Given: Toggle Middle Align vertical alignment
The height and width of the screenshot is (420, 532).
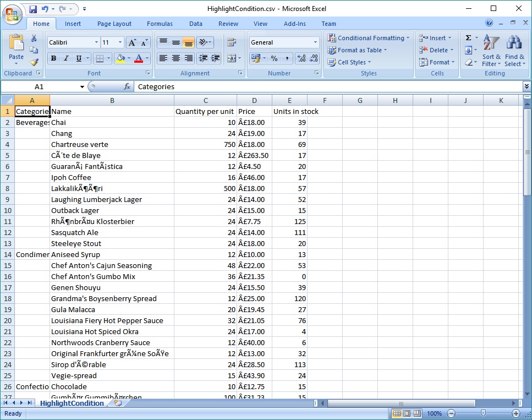Looking at the screenshot, I should pos(175,42).
